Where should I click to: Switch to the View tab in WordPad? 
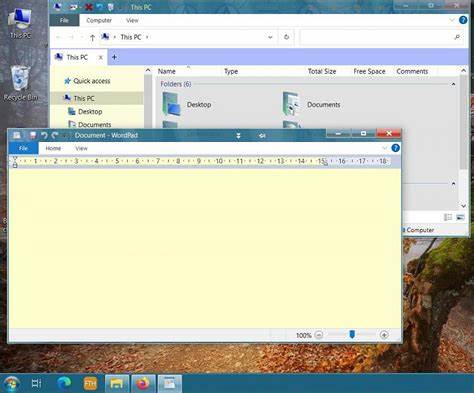click(x=81, y=148)
